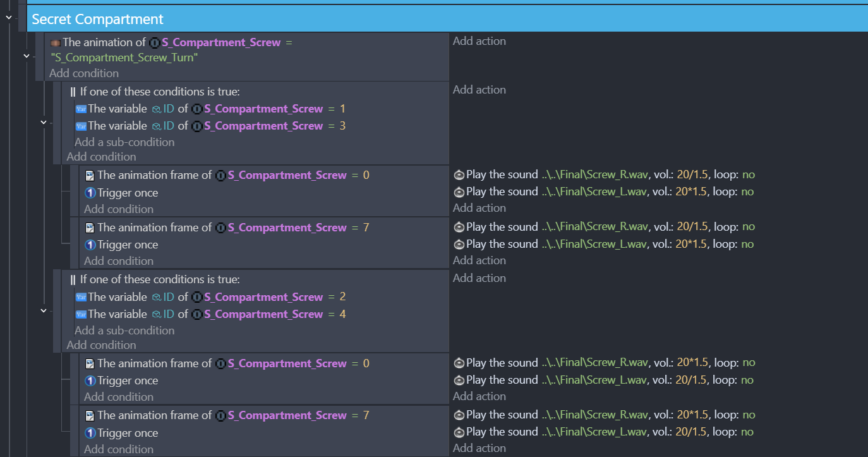
Task: Click 'Add condition' under the "S_Compartment_Screw_Turn" text
Action: point(84,73)
